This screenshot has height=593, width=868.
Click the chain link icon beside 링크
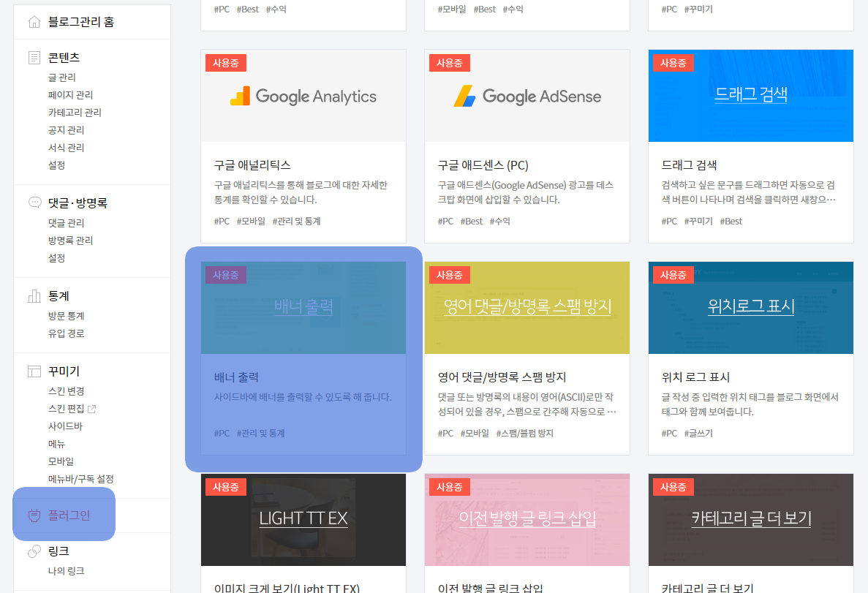coord(34,551)
